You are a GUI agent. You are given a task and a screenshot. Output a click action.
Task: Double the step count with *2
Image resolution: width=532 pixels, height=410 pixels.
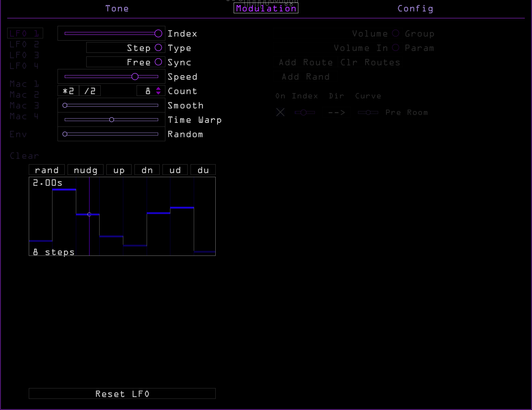tap(68, 91)
